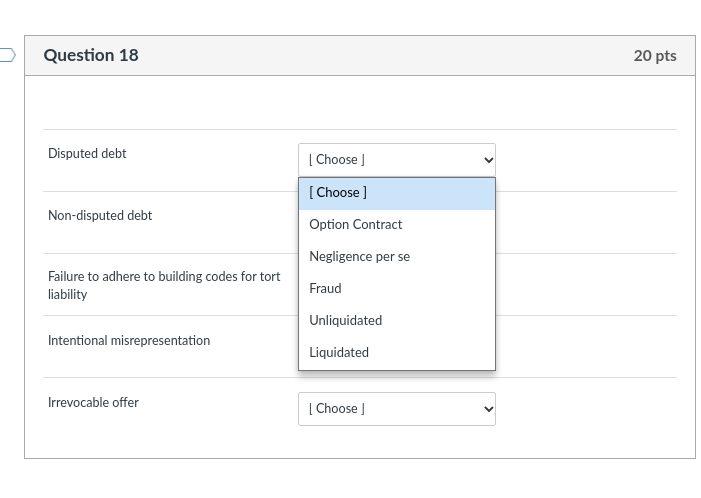Click the Disputed debt prompt text
The image size is (701, 498).
pyautogui.click(x=87, y=154)
